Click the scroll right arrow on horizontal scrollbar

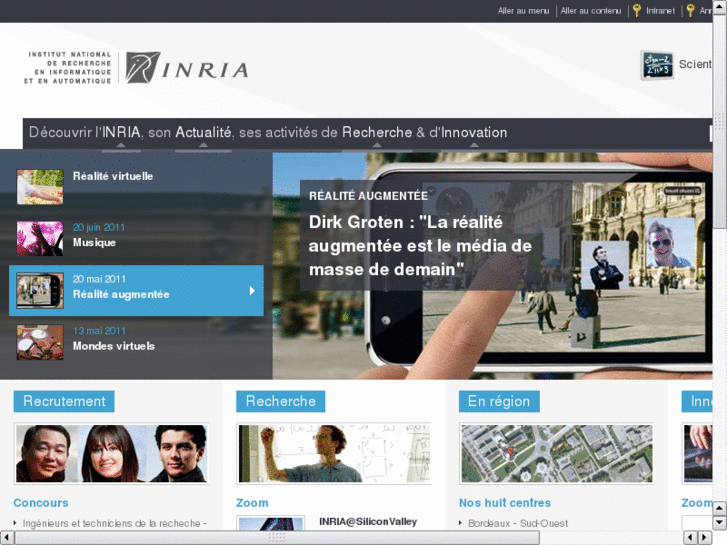[705, 538]
